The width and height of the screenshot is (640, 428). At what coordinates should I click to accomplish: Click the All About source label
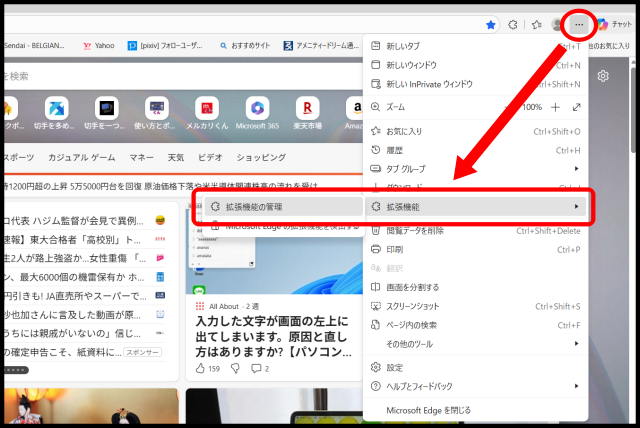pos(224,306)
